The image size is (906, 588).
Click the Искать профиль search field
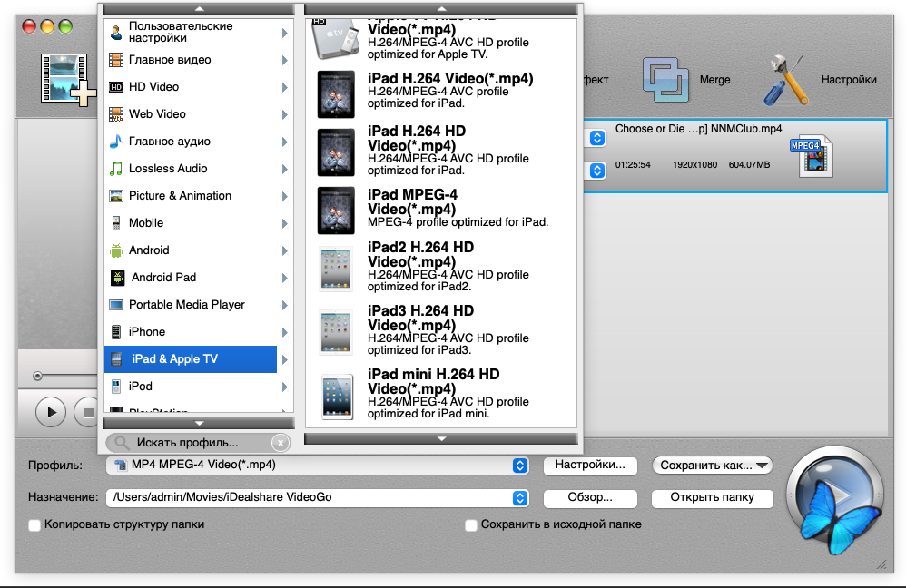(191, 443)
